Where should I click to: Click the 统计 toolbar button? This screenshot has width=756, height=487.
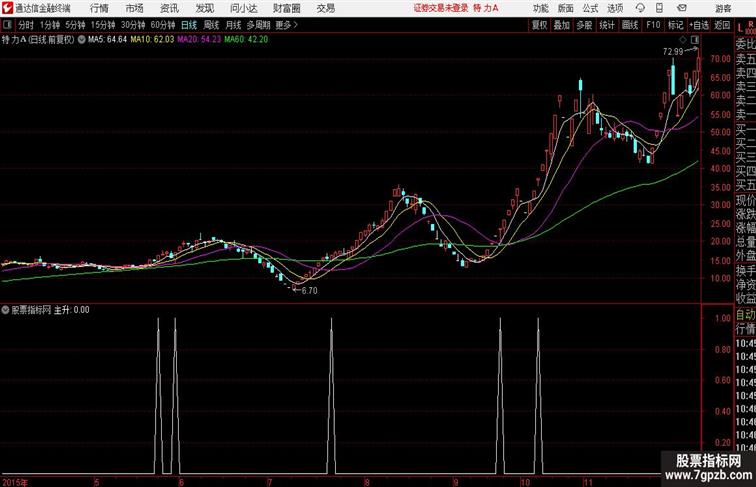pos(607,25)
